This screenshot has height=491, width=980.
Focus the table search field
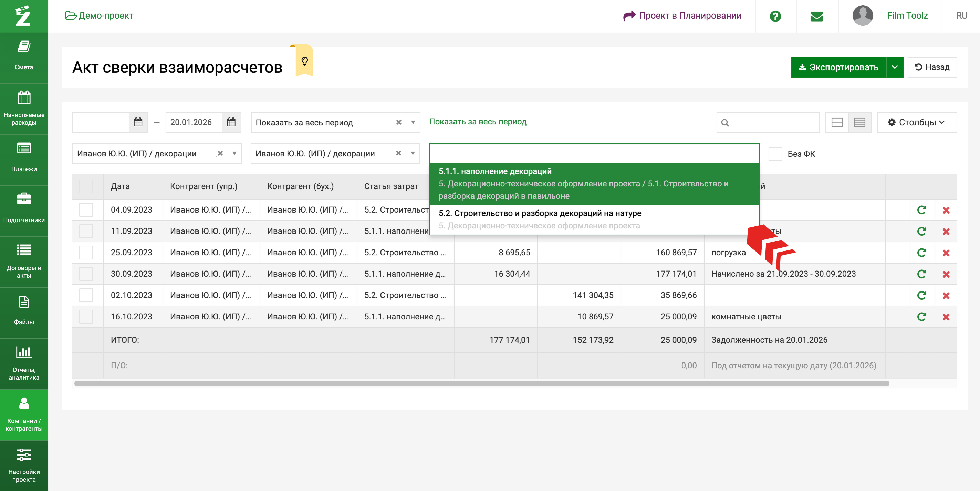pos(772,122)
